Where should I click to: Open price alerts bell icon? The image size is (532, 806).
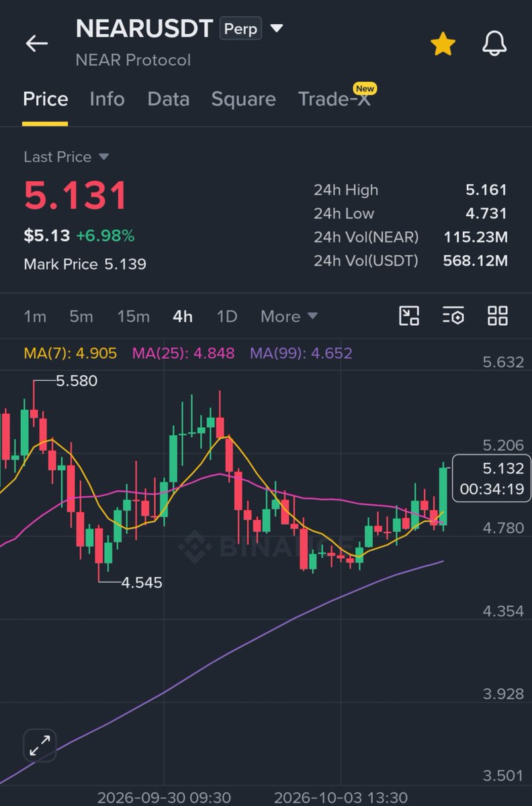point(495,44)
